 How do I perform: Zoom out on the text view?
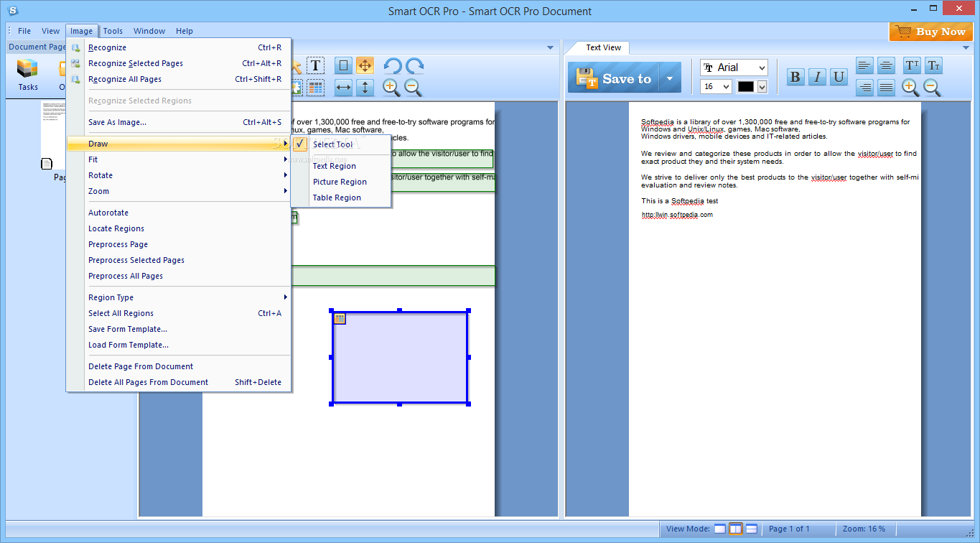pyautogui.click(x=933, y=88)
